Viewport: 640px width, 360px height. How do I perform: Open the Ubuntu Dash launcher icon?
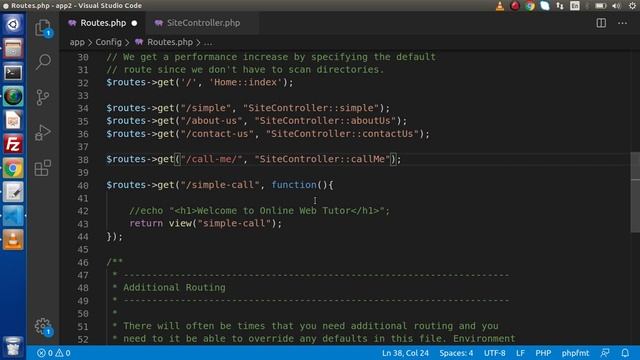click(x=13, y=24)
